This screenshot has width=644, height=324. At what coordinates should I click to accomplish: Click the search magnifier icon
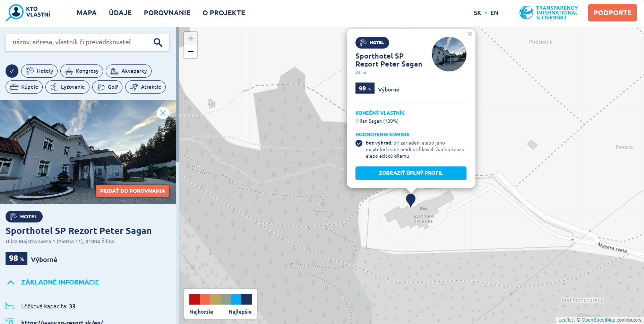[x=158, y=42]
